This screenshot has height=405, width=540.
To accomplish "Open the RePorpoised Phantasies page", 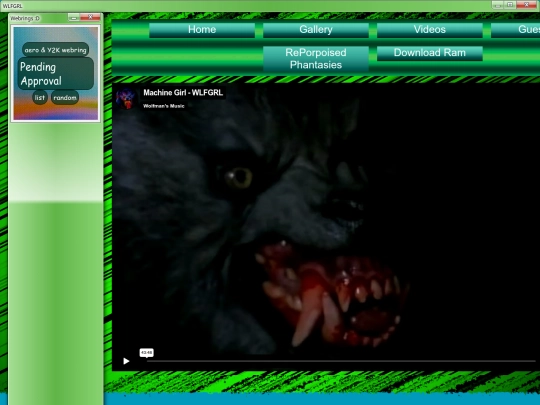I will [x=316, y=59].
